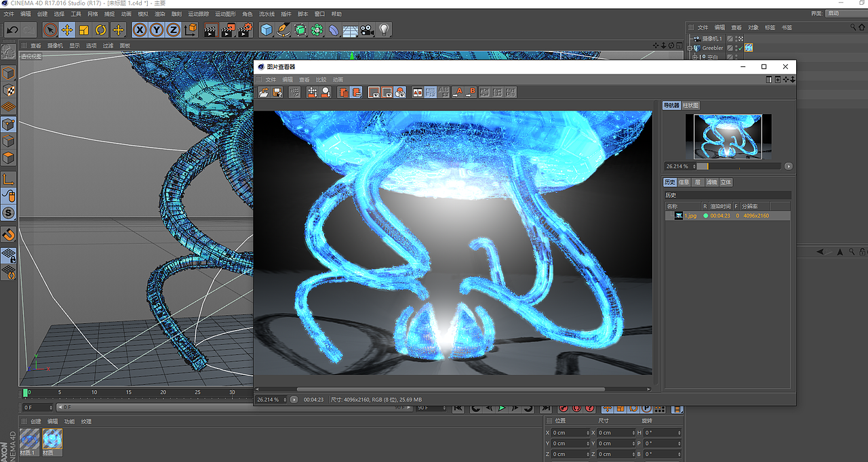Jump to timeline start button
Image resolution: width=868 pixels, height=462 pixels.
(458, 408)
